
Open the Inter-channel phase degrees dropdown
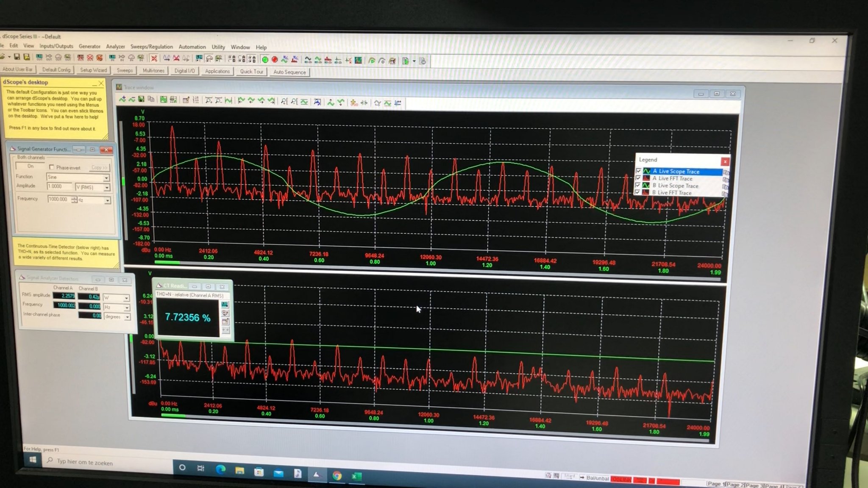tap(127, 317)
